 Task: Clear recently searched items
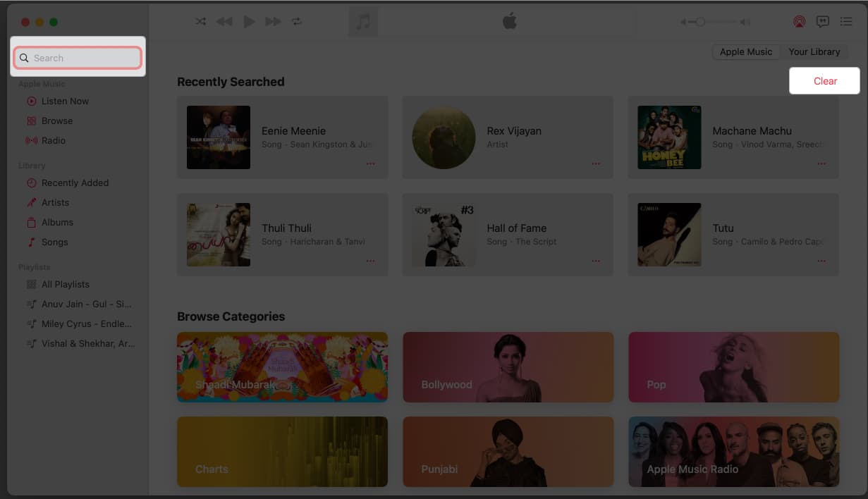click(x=825, y=81)
